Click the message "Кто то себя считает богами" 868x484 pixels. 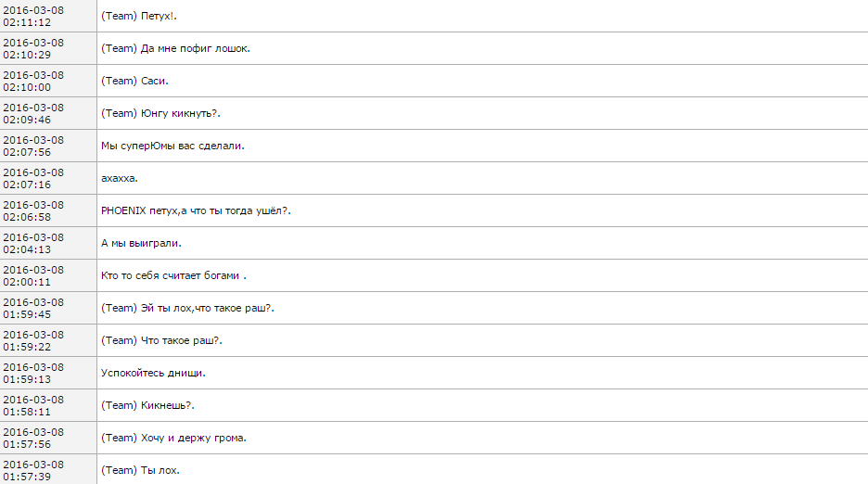(x=173, y=275)
